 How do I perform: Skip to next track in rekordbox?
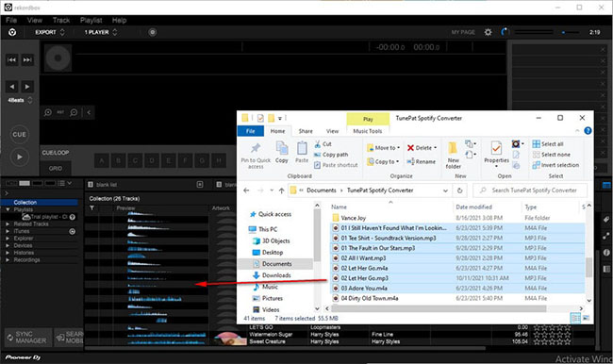click(27, 59)
